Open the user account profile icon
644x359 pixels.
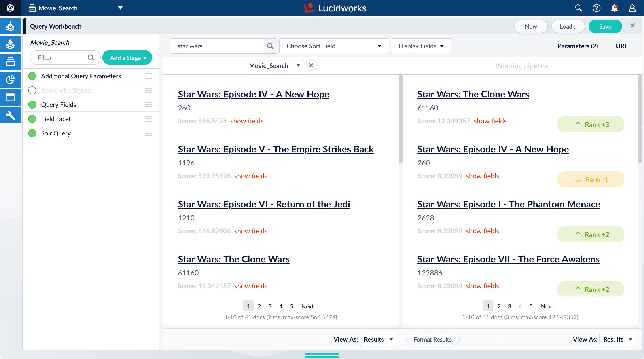coord(632,8)
